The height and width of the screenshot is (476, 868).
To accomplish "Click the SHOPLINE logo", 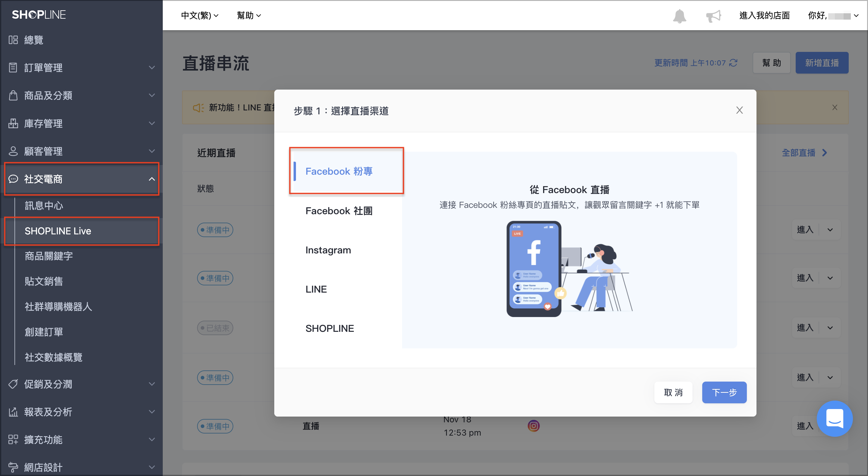I will pos(39,14).
